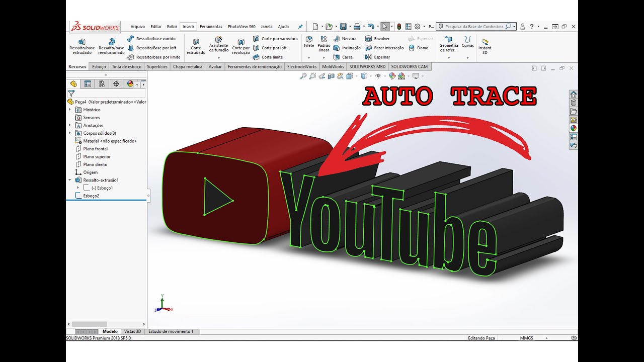Open the Options gear icon
Screen dimensions: 644x362
[417, 27]
